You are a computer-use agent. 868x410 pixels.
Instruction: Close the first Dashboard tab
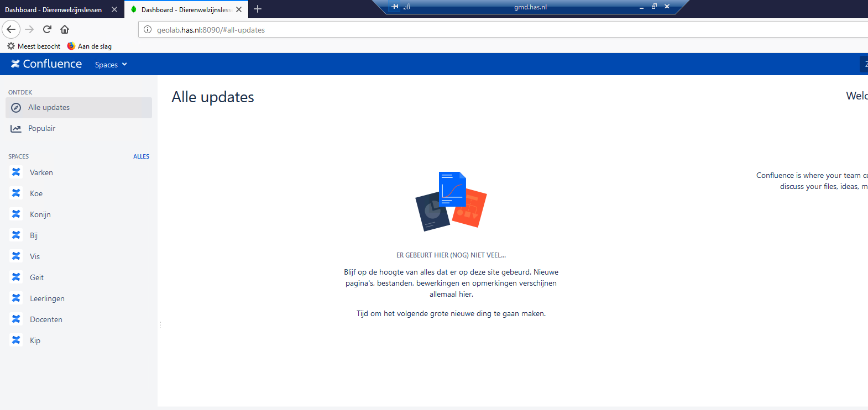[x=114, y=9]
